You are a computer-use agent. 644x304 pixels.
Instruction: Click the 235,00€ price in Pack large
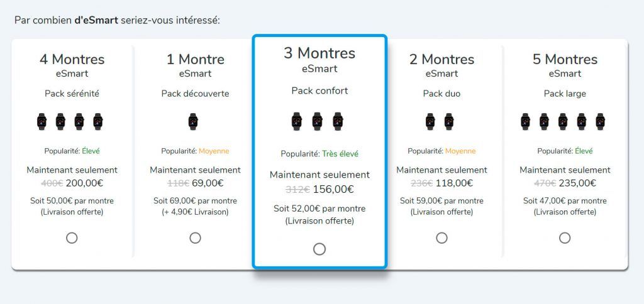pyautogui.click(x=577, y=183)
